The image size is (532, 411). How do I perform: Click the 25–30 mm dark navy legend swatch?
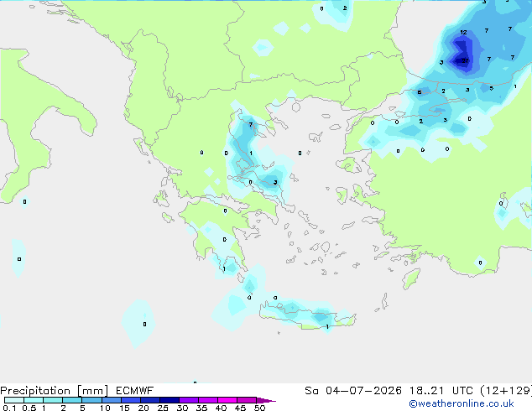(x=170, y=400)
